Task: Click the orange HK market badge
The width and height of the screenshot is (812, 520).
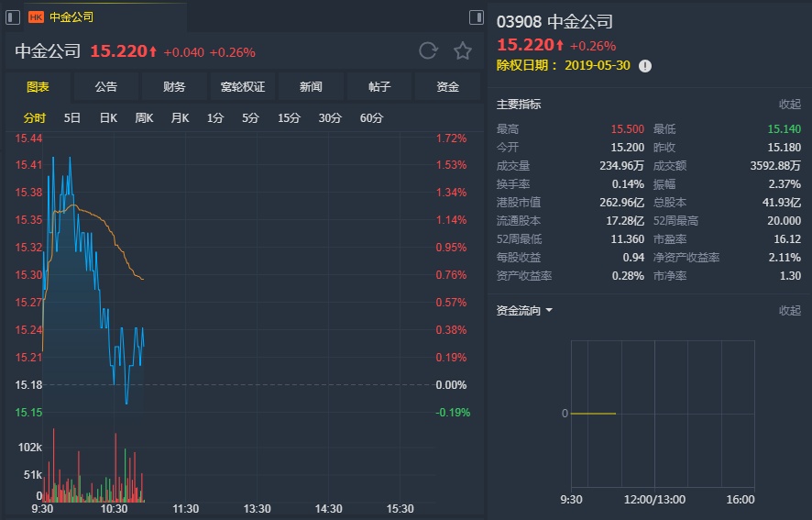Action: [x=37, y=17]
